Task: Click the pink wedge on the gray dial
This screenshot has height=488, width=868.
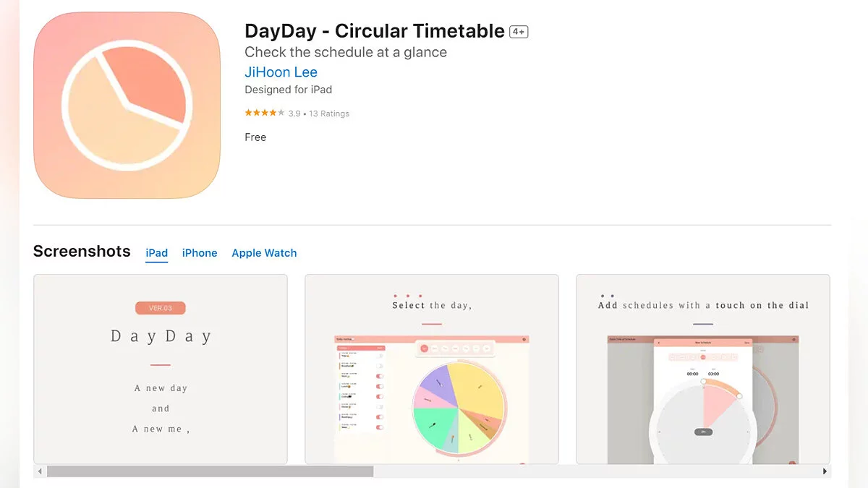Action: point(716,407)
